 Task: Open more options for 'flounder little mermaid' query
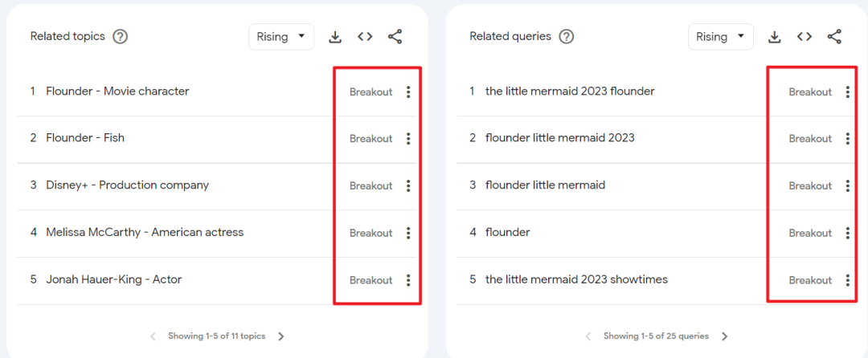click(x=847, y=186)
